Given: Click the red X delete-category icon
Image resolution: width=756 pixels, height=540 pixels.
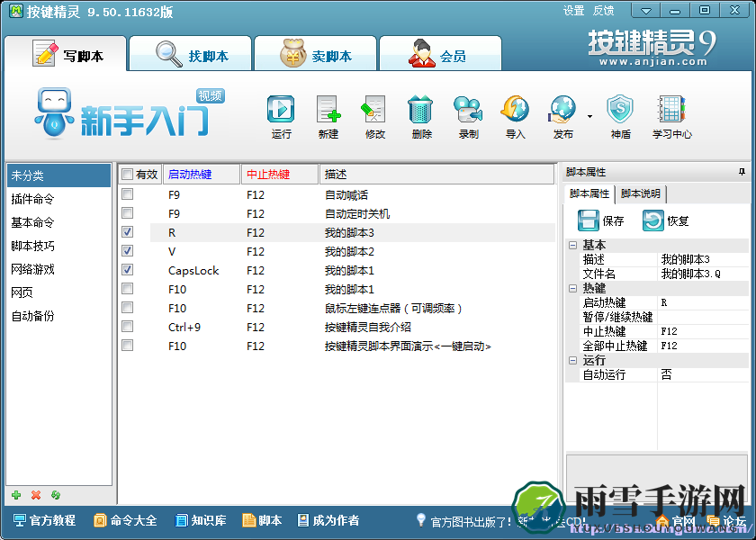Looking at the screenshot, I should click(36, 495).
